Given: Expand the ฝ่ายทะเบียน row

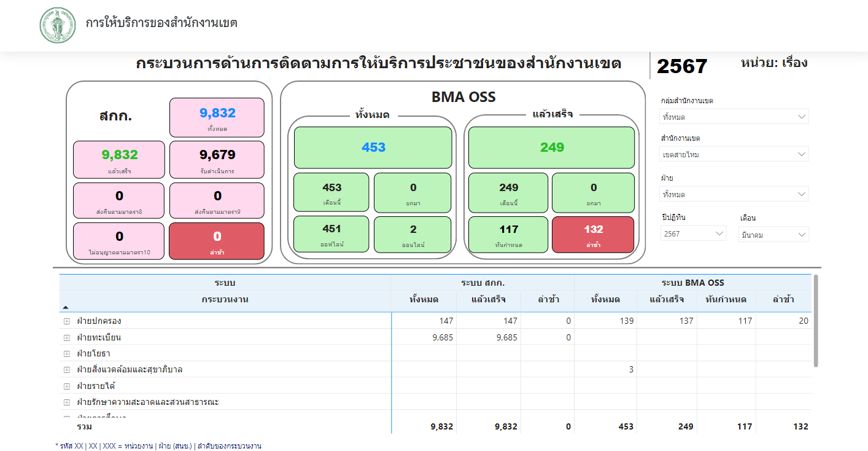Looking at the screenshot, I should pyautogui.click(x=67, y=337).
